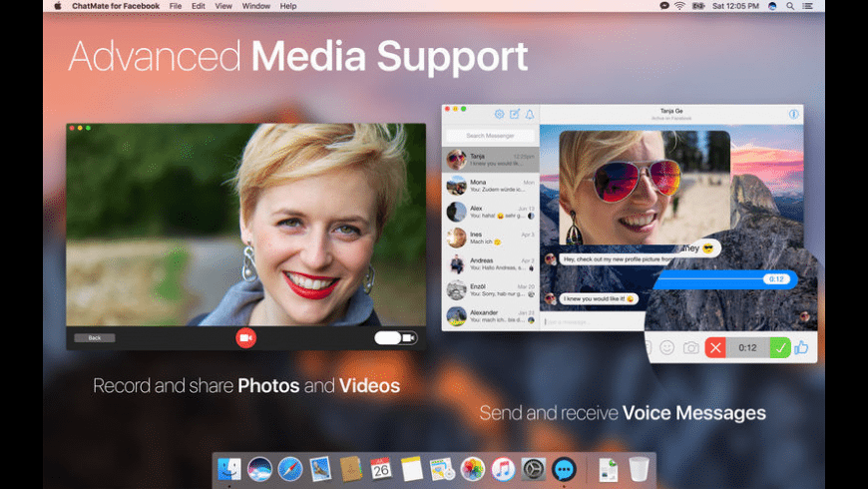The width and height of the screenshot is (868, 489).
Task: Compose a new message with the pencil icon
Action: [514, 114]
